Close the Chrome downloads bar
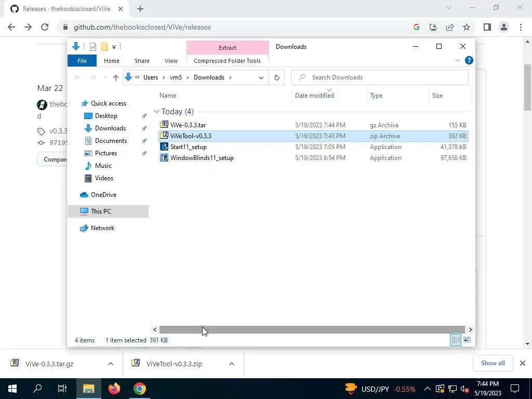This screenshot has height=399, width=532. (x=523, y=363)
